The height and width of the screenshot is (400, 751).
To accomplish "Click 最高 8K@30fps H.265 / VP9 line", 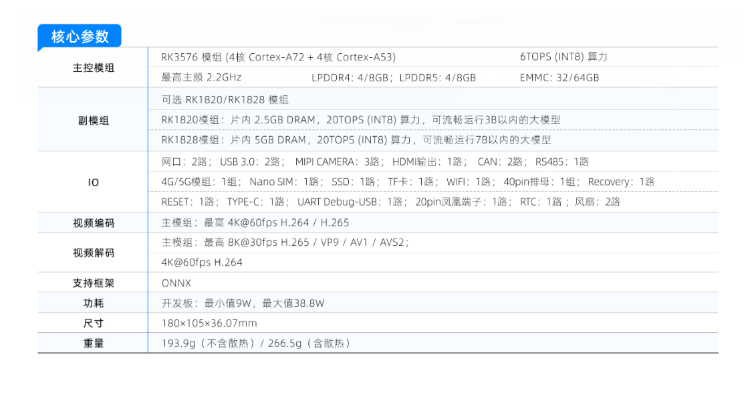I will click(x=285, y=243).
